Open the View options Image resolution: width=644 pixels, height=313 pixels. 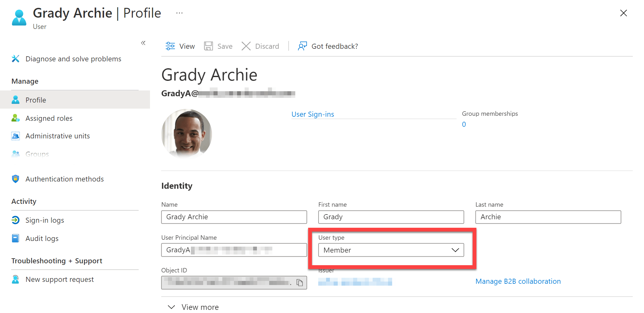tap(180, 46)
